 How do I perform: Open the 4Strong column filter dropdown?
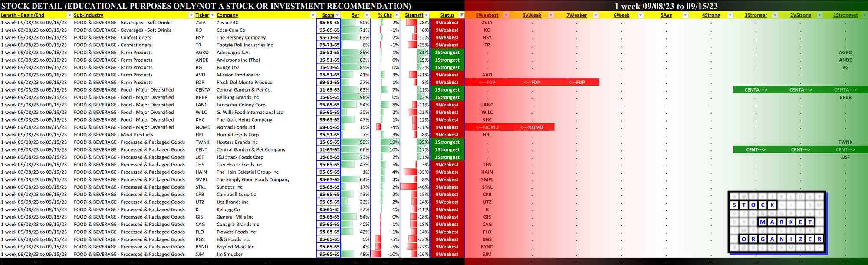730,15
